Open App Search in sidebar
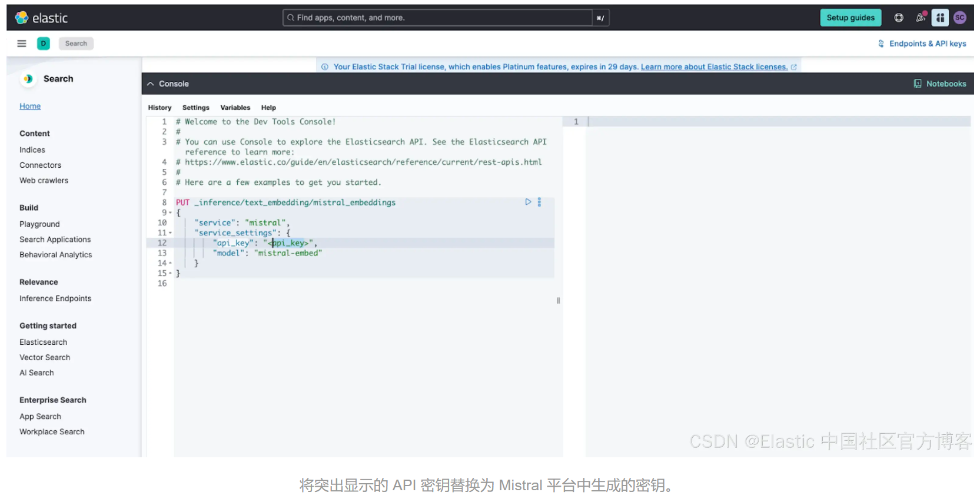Viewport: 980px width, 502px height. (40, 416)
